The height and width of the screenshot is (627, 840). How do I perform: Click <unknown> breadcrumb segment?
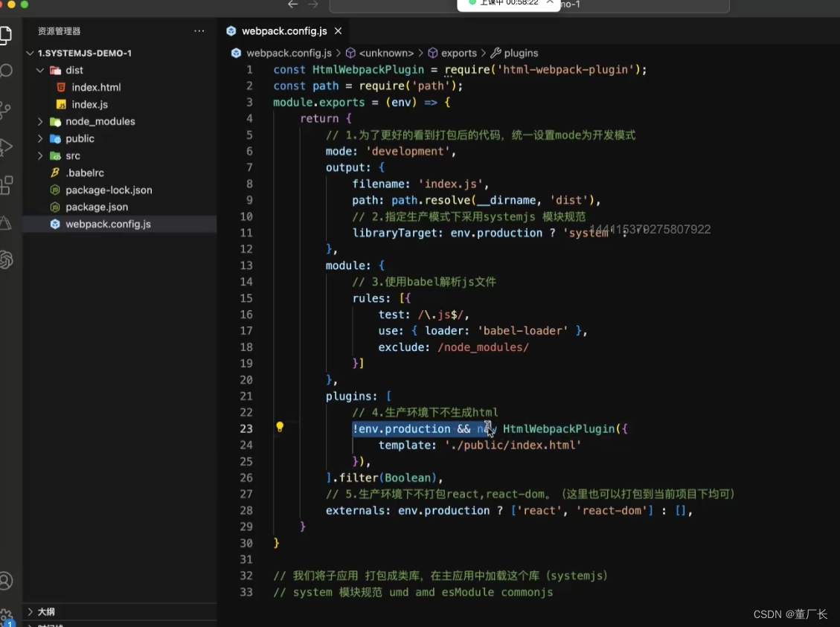(x=386, y=53)
